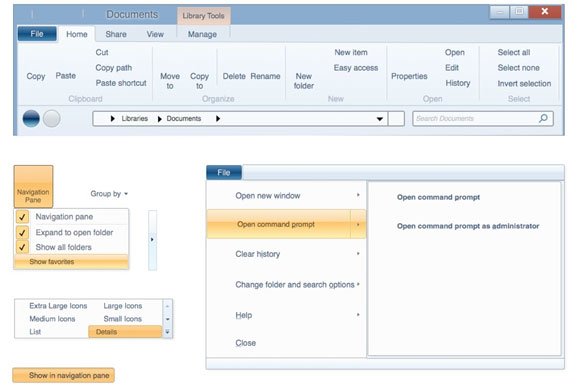The height and width of the screenshot is (387, 580).
Task: Expand the Change folder and search options arrow
Action: tap(358, 284)
